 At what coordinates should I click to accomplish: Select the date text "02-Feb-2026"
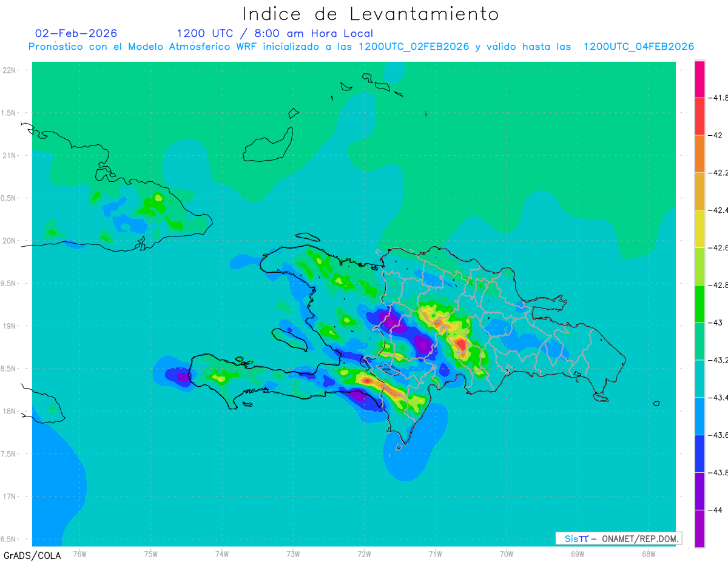point(76,33)
